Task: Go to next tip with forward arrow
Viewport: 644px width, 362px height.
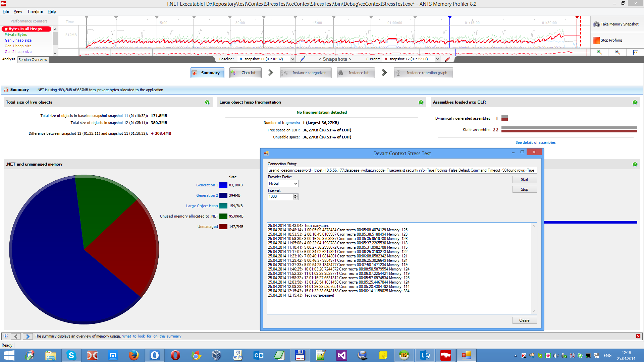Action: point(28,336)
